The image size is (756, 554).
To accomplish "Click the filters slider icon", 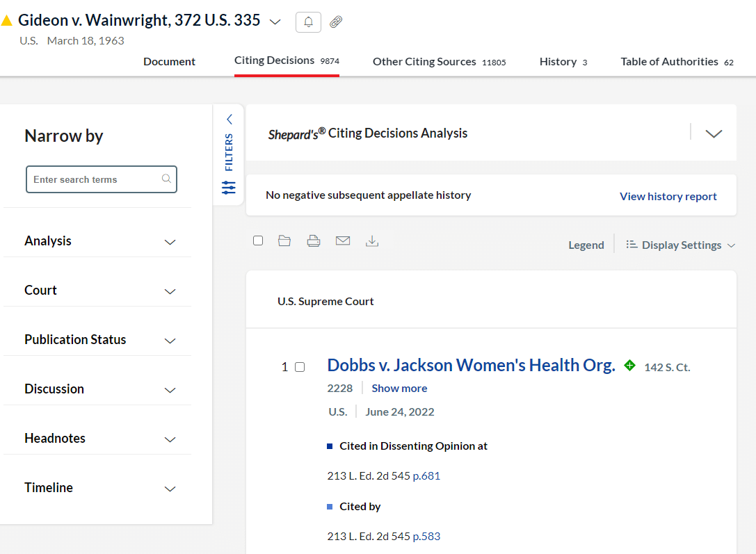I will click(x=229, y=188).
